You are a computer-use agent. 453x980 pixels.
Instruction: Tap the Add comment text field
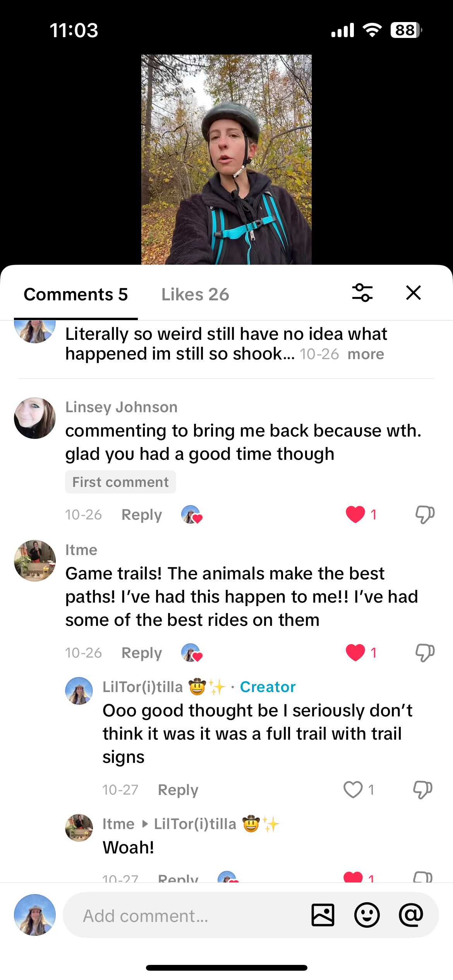pyautogui.click(x=186, y=916)
